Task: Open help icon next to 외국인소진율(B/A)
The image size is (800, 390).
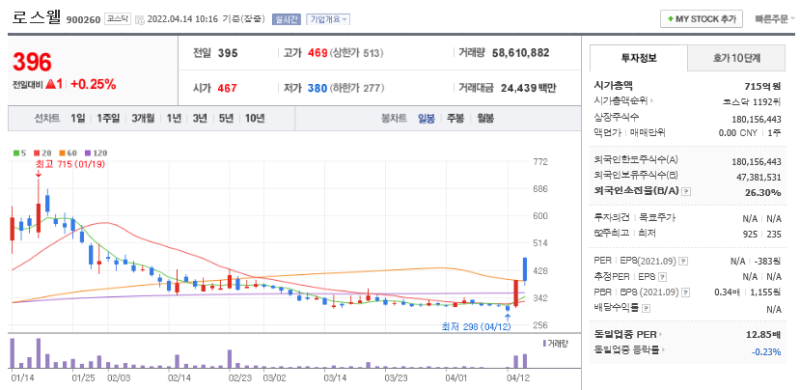Action: 686,192
